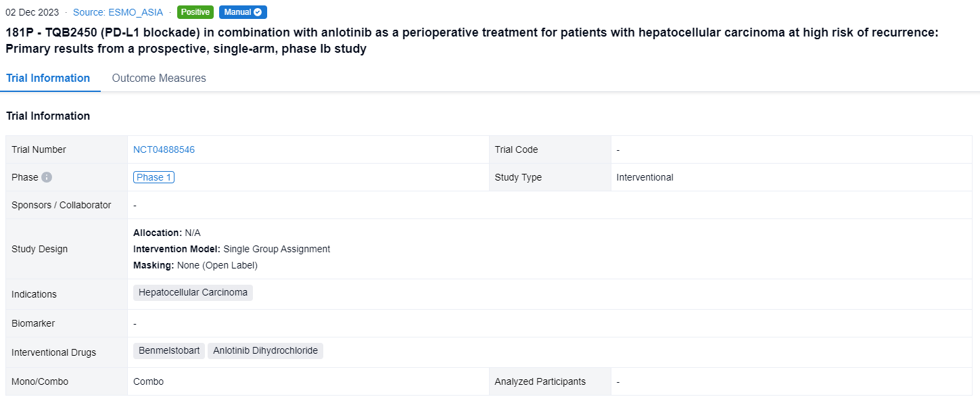Click the Combo value in Mono/Combo row
Image resolution: width=980 pixels, height=399 pixels.
click(x=148, y=381)
